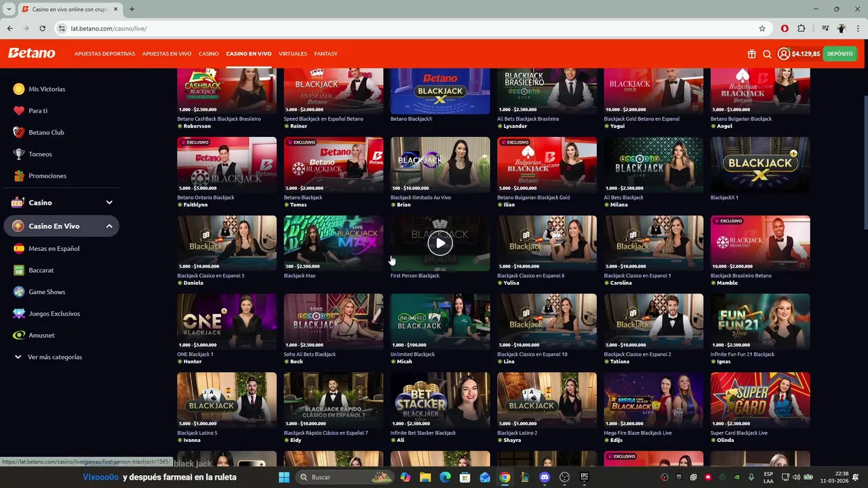Viewport: 868px width, 488px height.
Task: Expand Ver más categorías
Action: pos(49,357)
